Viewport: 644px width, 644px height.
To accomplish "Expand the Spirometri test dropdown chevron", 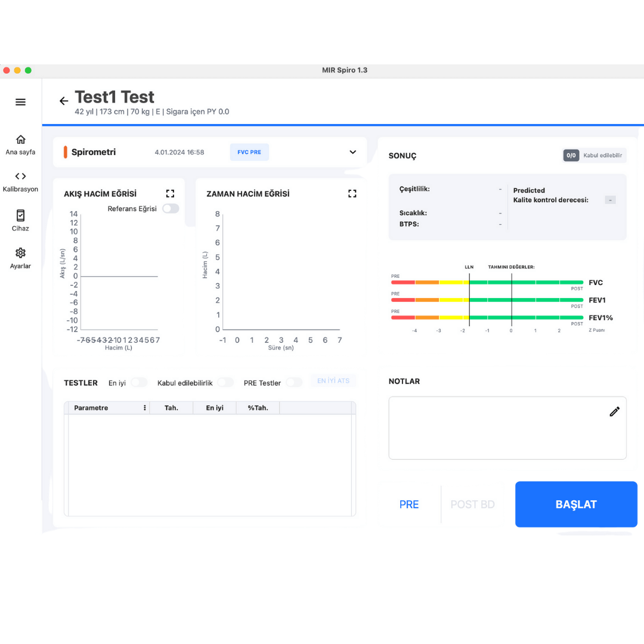I will (x=352, y=152).
